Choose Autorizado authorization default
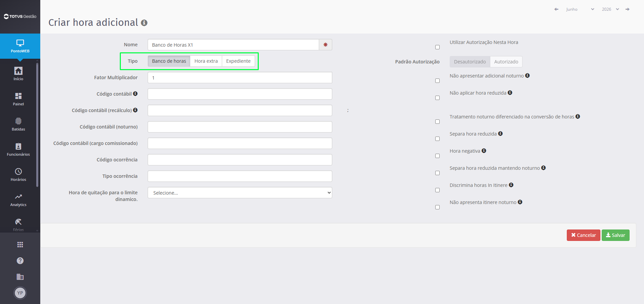Viewport: 644px width, 304px height. pos(506,62)
